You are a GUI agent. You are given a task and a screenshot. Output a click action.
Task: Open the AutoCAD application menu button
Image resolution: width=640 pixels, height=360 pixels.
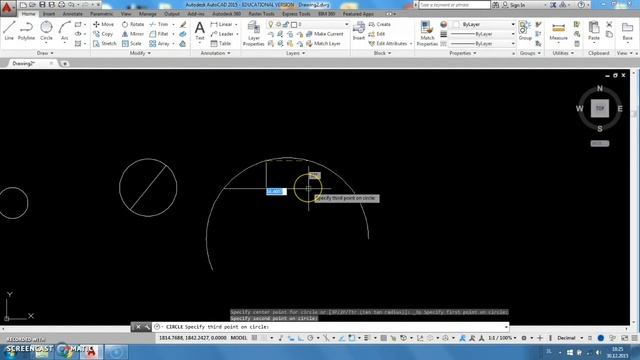click(x=7, y=8)
